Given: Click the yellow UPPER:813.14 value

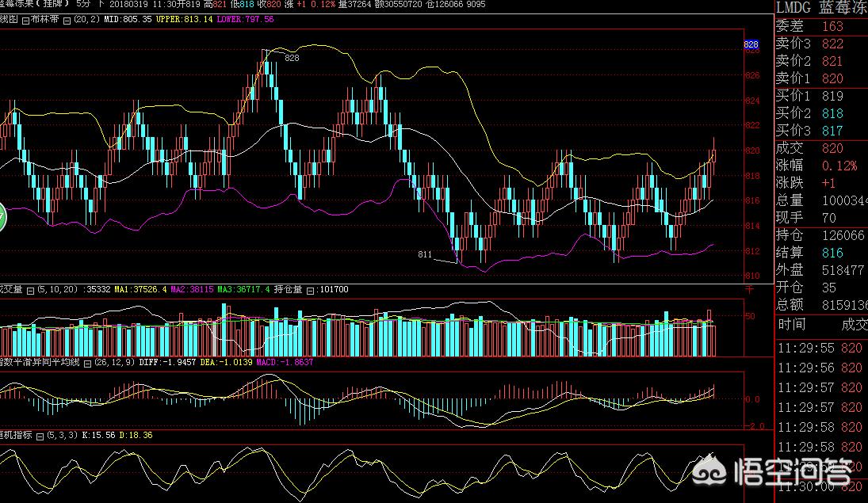Looking at the screenshot, I should [x=184, y=19].
